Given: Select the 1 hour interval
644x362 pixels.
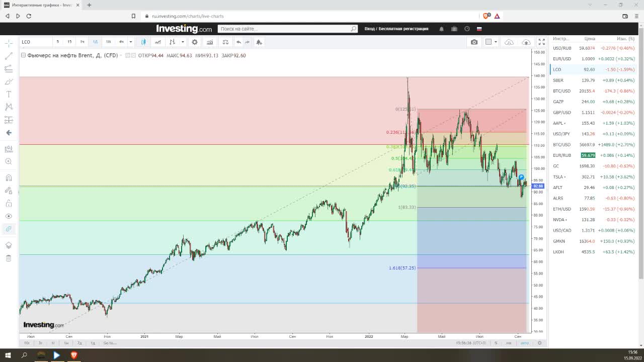Looking at the screenshot, I should [x=82, y=42].
